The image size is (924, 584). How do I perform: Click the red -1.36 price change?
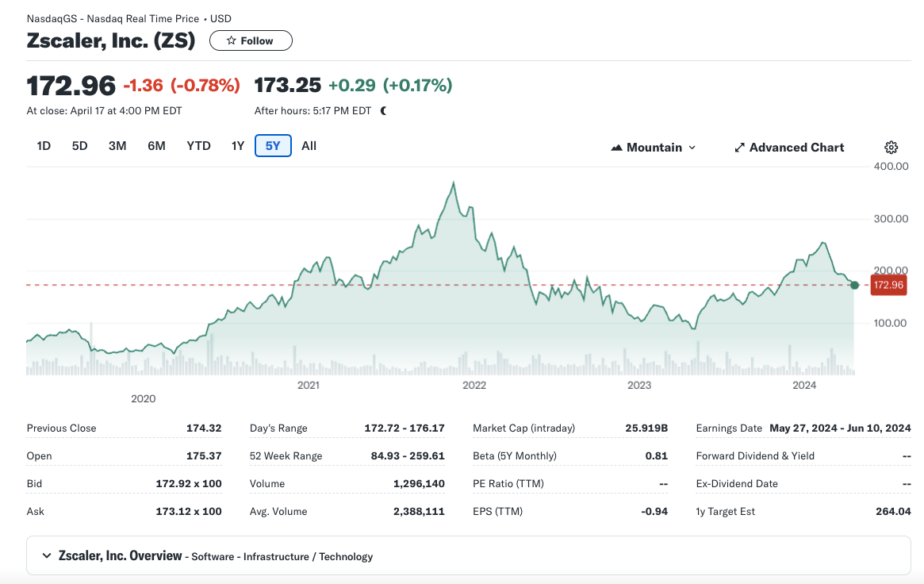tap(144, 86)
